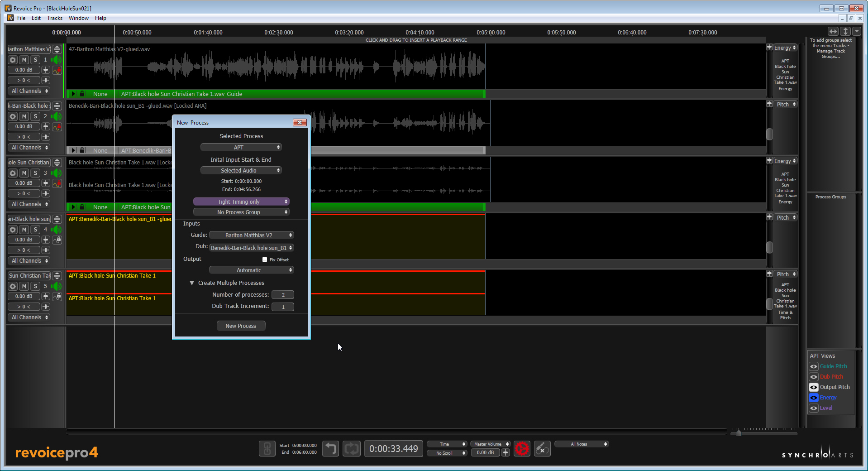Open the Guide track dropdown
The width and height of the screenshot is (868, 471).
(252, 235)
